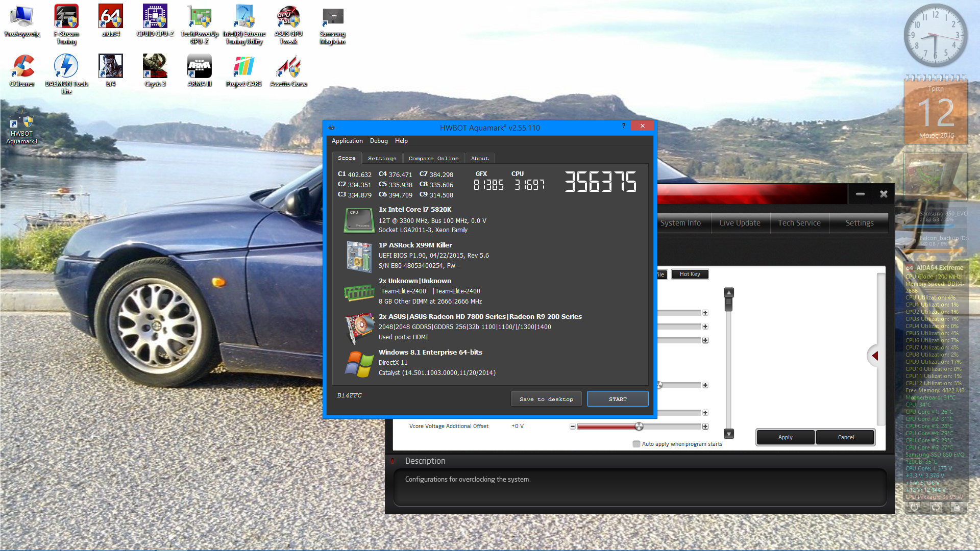Open Live Update tab in F-Stream
980x551 pixels.
pos(740,223)
